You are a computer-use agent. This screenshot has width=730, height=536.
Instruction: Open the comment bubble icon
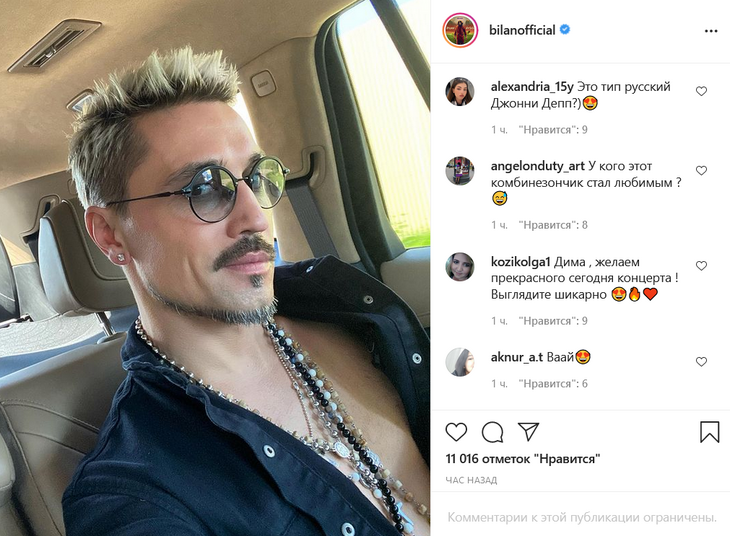[x=493, y=432]
